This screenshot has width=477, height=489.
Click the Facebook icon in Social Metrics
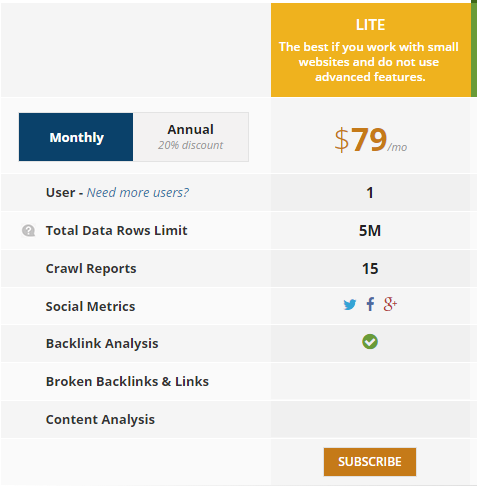pos(370,304)
